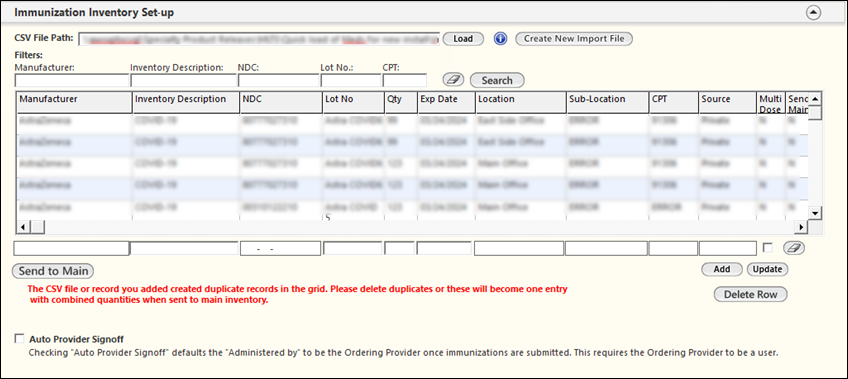Focus the Lot No. filter field
The image size is (848, 379).
(351, 81)
